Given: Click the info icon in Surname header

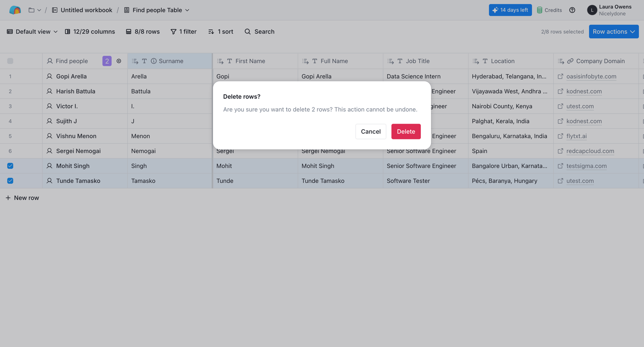Looking at the screenshot, I should pyautogui.click(x=154, y=61).
